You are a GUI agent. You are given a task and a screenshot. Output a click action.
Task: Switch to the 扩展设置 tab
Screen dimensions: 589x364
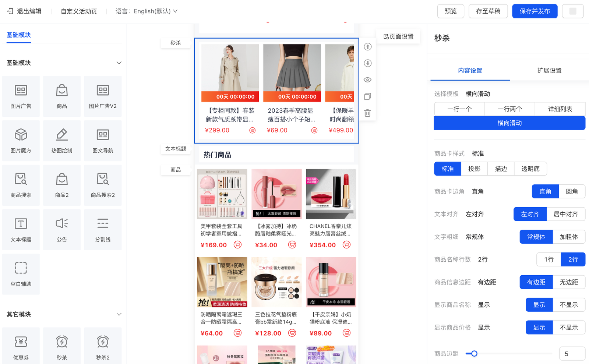pyautogui.click(x=549, y=71)
